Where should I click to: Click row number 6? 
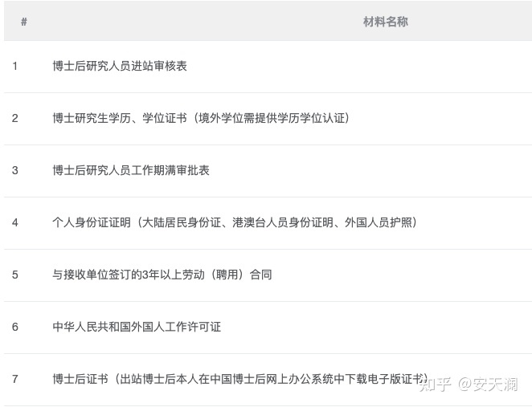(x=15, y=327)
